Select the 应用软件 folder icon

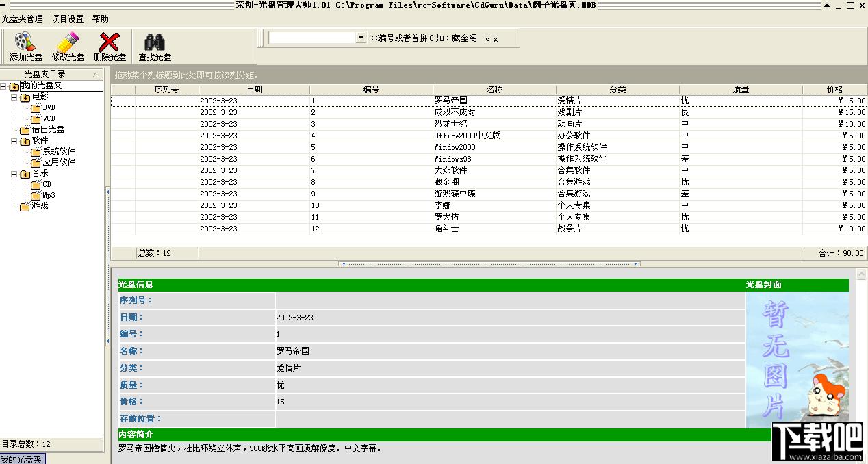coord(36,163)
